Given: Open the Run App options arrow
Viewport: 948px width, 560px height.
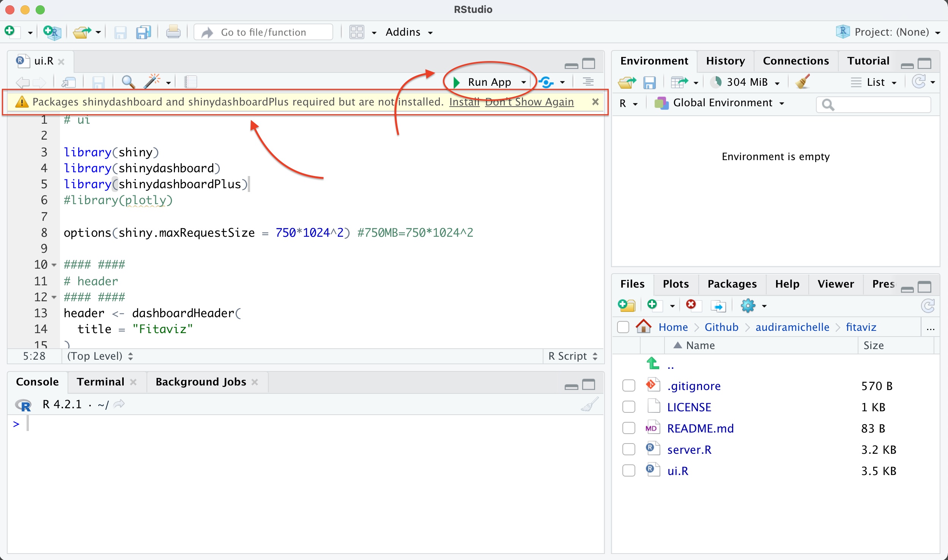Looking at the screenshot, I should tap(524, 82).
